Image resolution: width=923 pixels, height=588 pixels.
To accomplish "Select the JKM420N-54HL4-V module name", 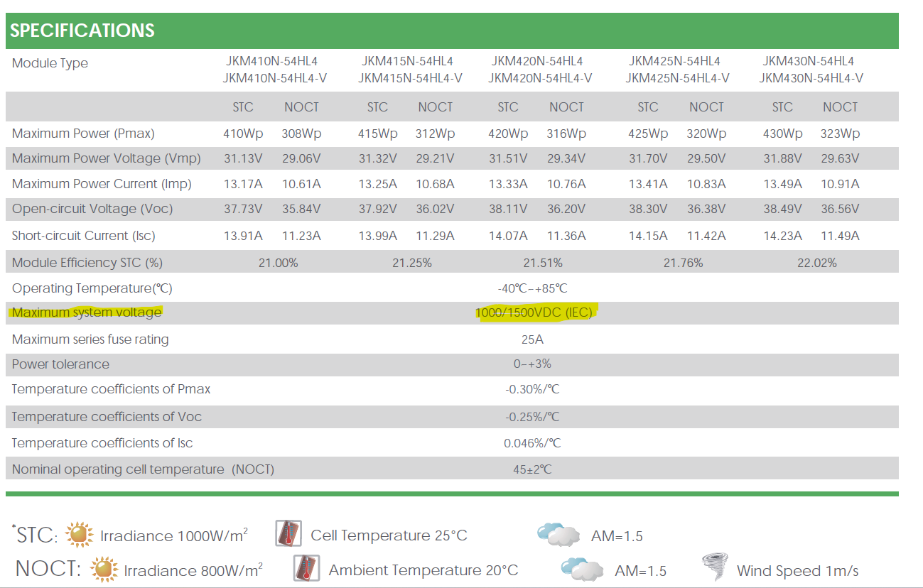I will [x=540, y=78].
